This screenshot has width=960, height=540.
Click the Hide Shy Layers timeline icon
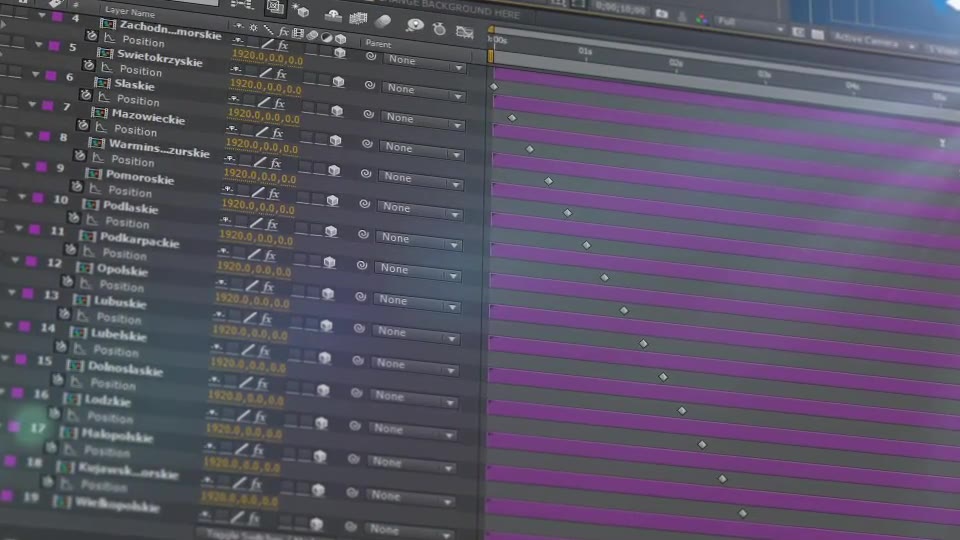pyautogui.click(x=333, y=14)
